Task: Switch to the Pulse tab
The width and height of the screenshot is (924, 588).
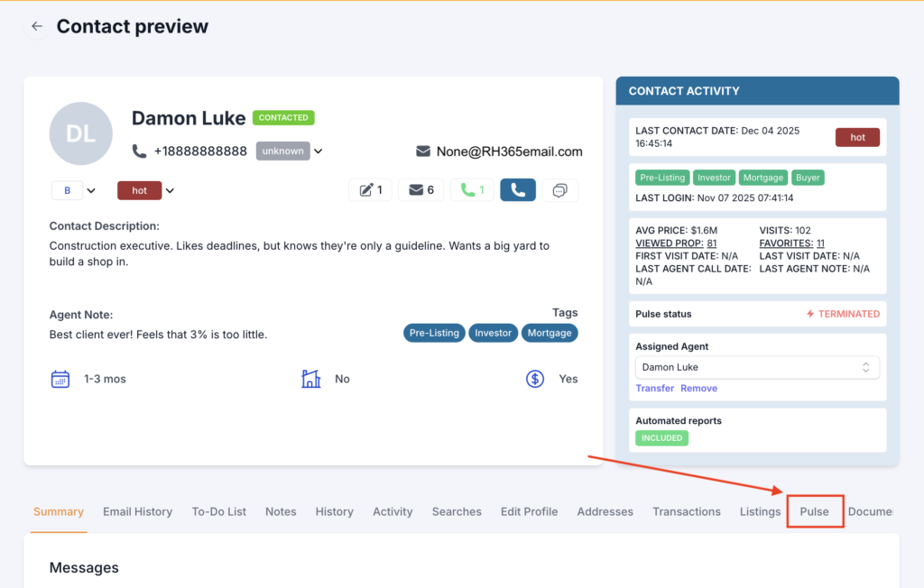Action: click(814, 510)
